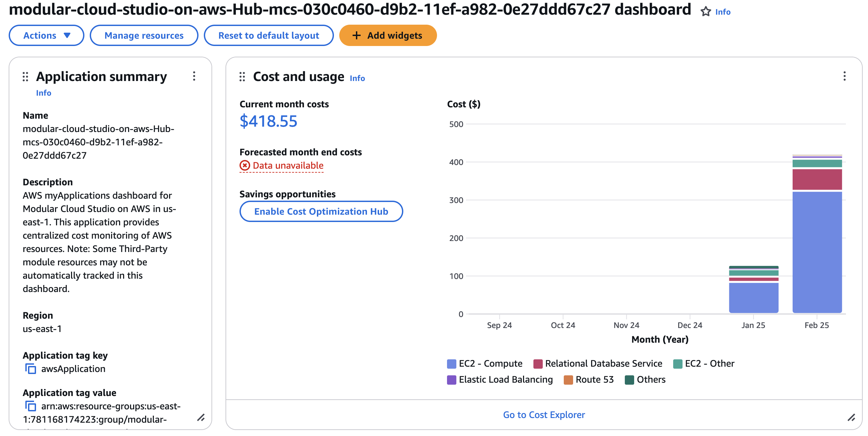The width and height of the screenshot is (868, 436).
Task: Click the Jan 25 EC2 Other bar segment
Action: point(754,273)
